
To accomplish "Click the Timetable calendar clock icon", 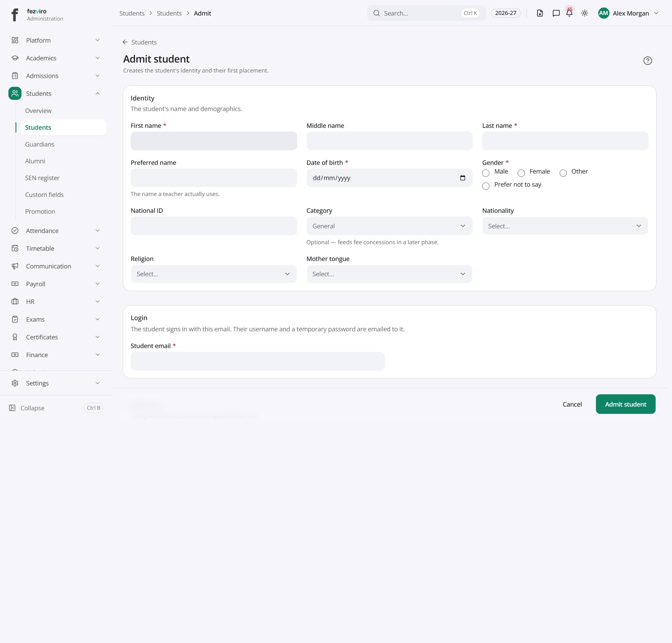I will [x=15, y=249].
